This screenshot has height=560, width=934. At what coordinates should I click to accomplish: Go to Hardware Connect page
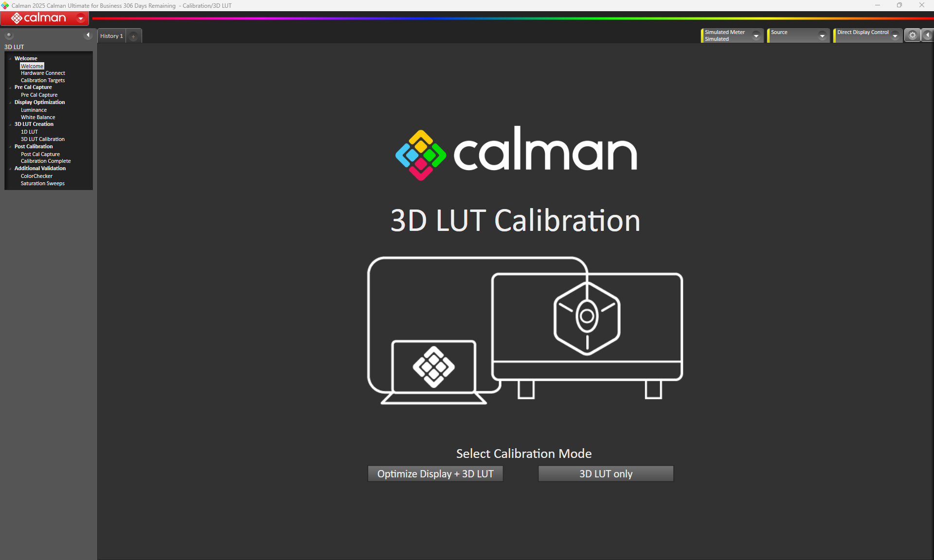click(x=43, y=73)
